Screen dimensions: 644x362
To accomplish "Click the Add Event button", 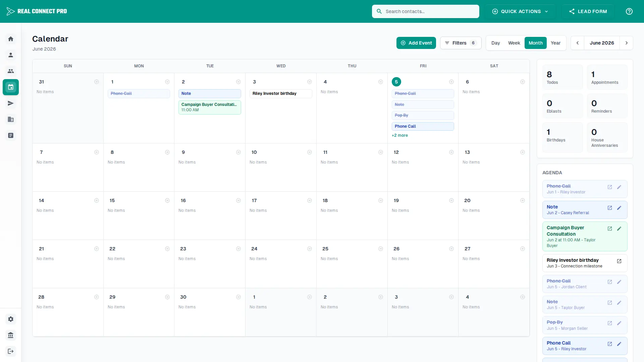I will (416, 43).
